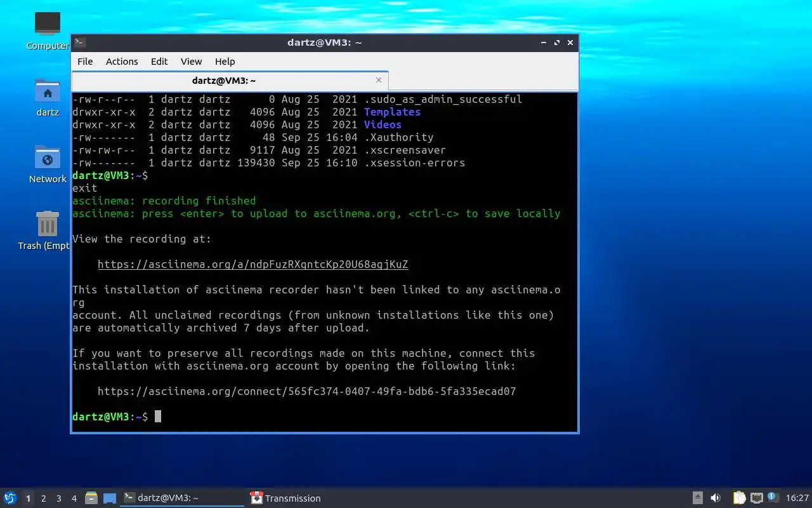The height and width of the screenshot is (508, 812).
Task: Open the Lubuntu application menu
Action: click(x=10, y=498)
